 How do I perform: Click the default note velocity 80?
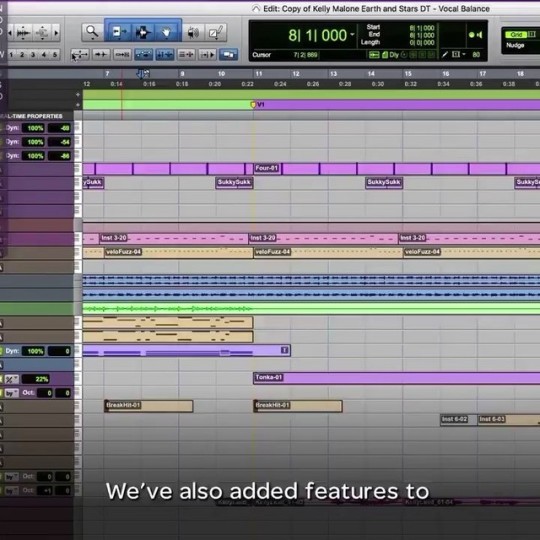click(x=476, y=54)
